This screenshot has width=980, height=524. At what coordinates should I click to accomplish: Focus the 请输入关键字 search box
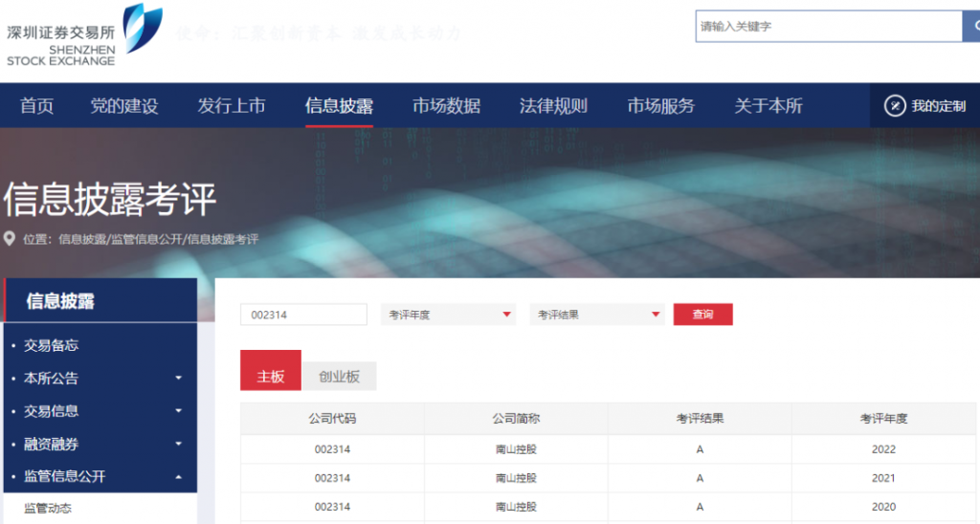828,27
